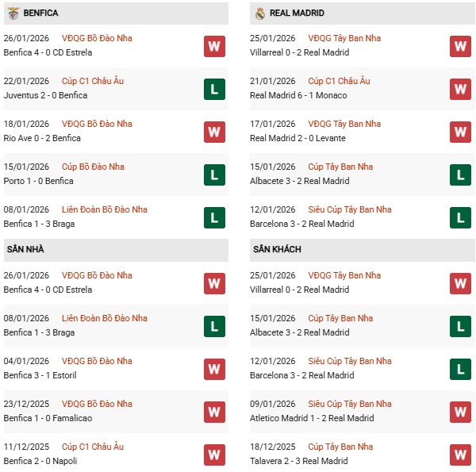This screenshot has width=476, height=472.
Task: Open Liên Đoàn Bồ Đào Nha link in the top Benfica list
Action: pos(105,209)
